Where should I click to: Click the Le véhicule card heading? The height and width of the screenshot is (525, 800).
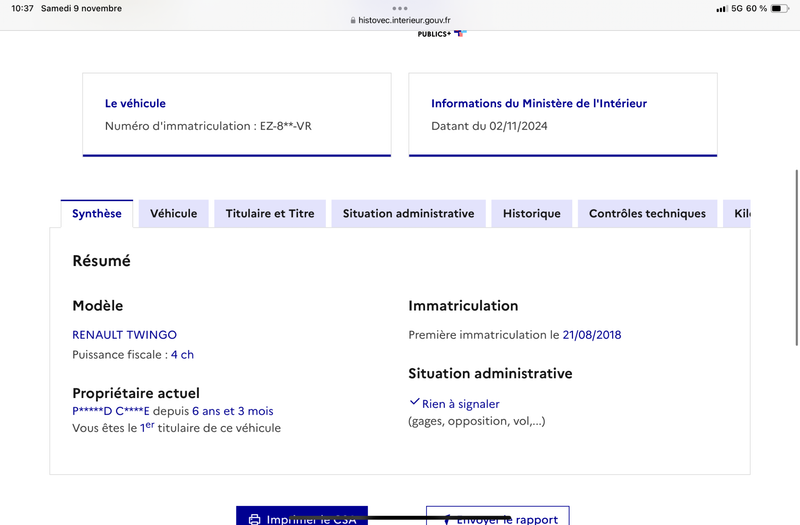(x=135, y=104)
